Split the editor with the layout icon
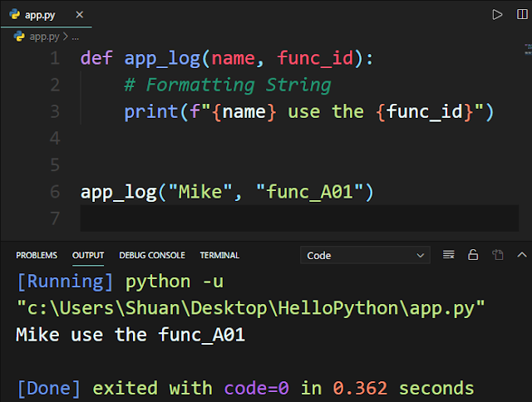This screenshot has height=402, width=532. point(522,14)
